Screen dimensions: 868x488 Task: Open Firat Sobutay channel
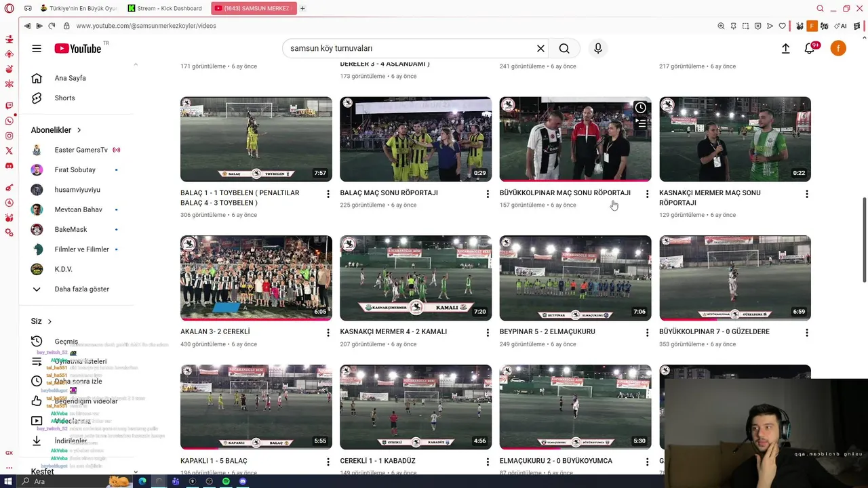76,169
